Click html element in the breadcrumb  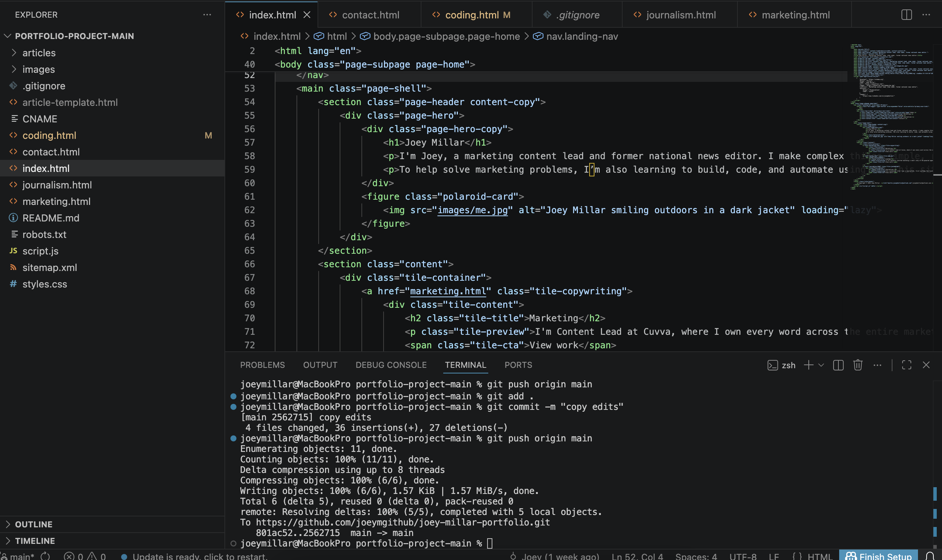coord(331,36)
